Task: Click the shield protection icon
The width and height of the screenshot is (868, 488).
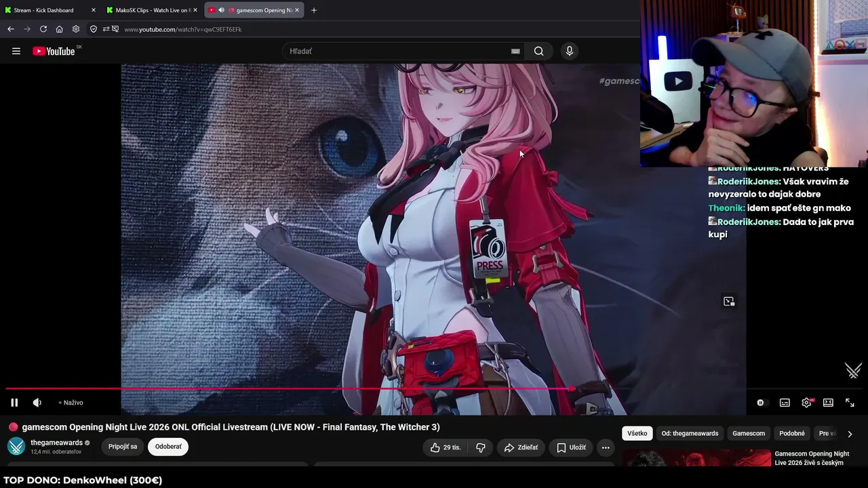Action: pyautogui.click(x=94, y=29)
